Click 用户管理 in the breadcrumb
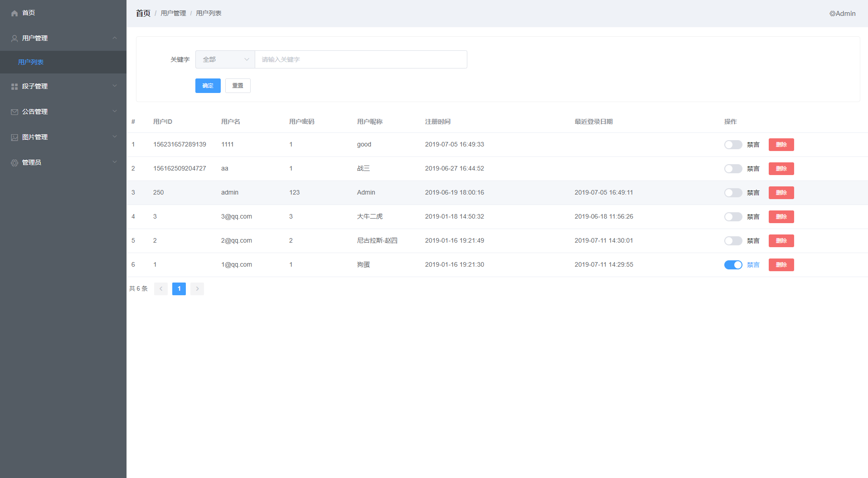This screenshot has width=868, height=478. pos(174,13)
